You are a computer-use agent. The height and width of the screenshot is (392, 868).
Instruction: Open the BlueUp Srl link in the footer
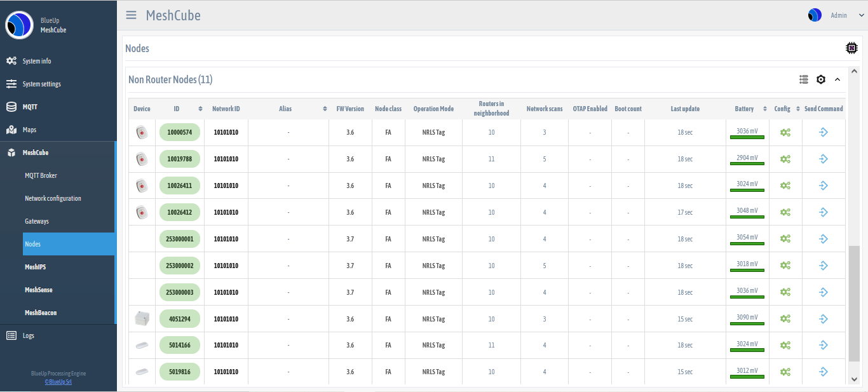pyautogui.click(x=58, y=381)
